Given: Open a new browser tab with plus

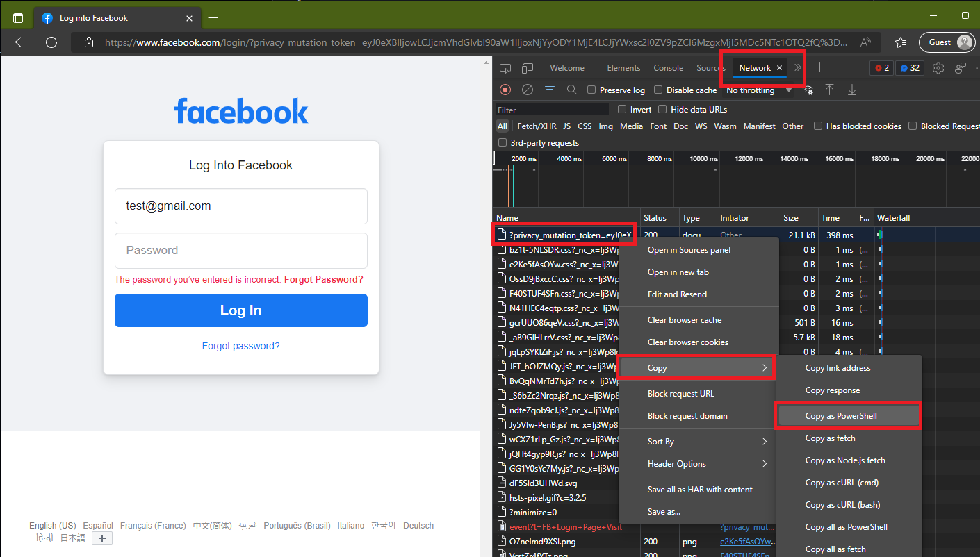Looking at the screenshot, I should [213, 17].
